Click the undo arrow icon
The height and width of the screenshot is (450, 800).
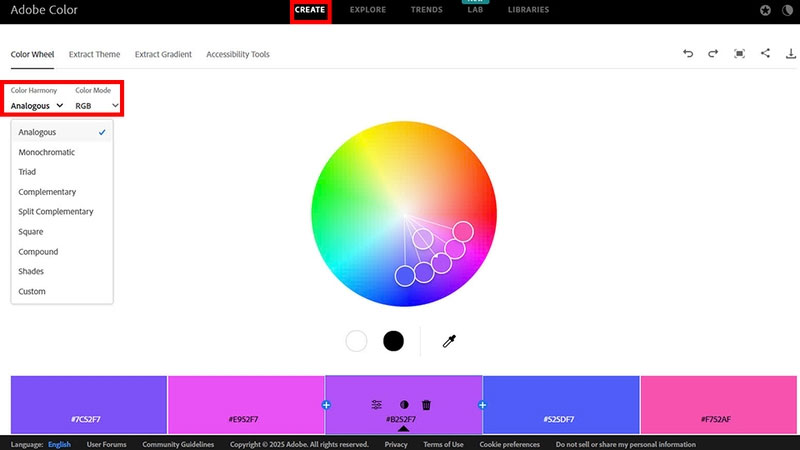[688, 54]
